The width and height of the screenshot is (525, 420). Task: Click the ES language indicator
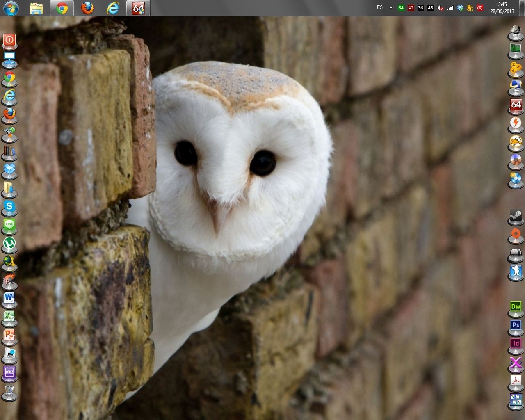pos(380,7)
